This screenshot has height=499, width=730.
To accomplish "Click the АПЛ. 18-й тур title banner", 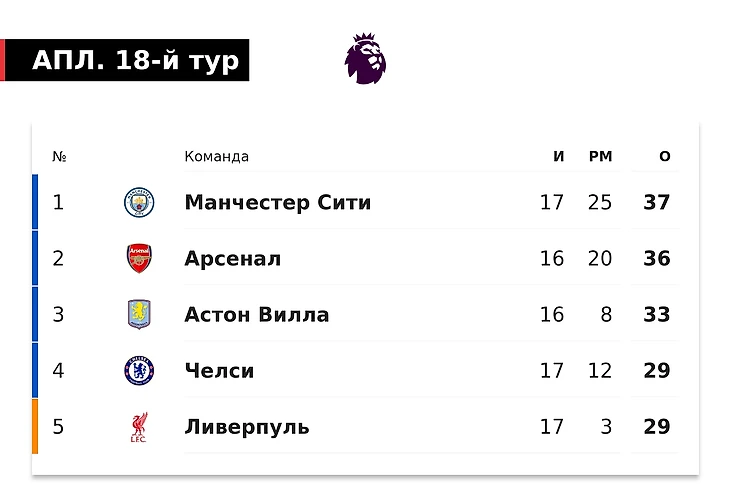I will click(x=135, y=61).
